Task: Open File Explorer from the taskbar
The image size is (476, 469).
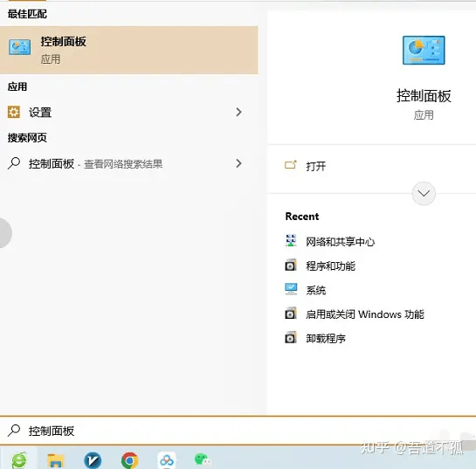Action: (x=56, y=460)
